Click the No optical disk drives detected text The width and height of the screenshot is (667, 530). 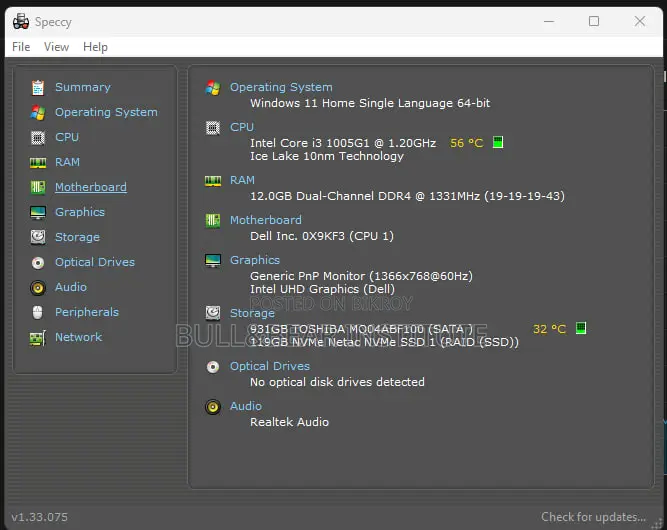pos(337,382)
